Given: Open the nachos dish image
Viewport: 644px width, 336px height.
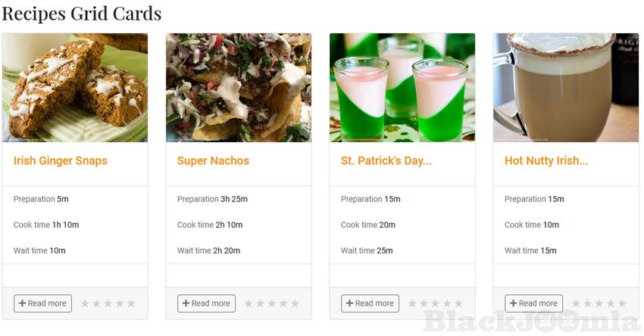Looking at the screenshot, I should pos(239,88).
